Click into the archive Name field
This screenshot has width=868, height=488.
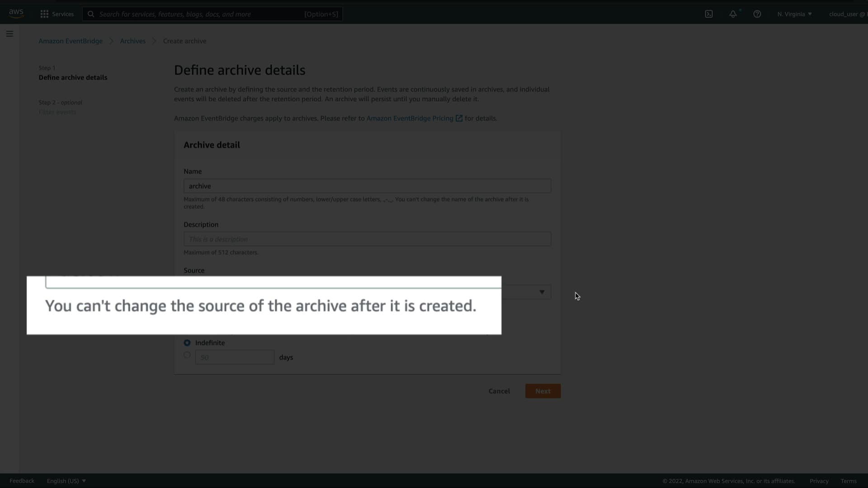tap(367, 186)
